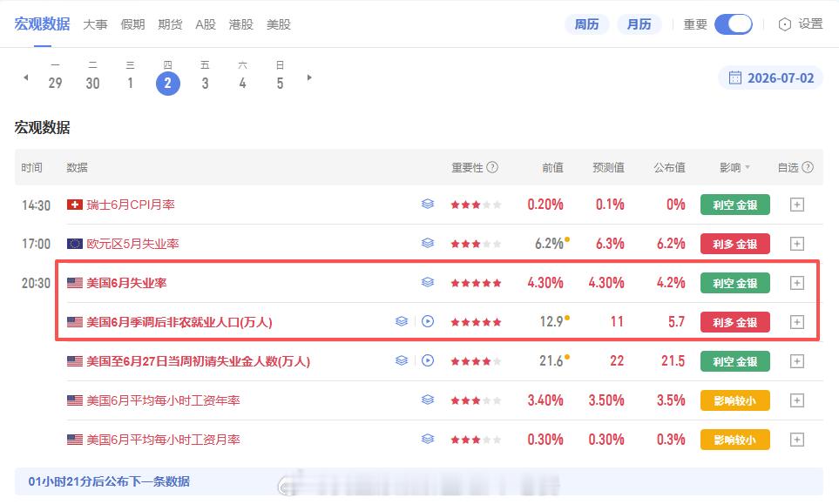Show help for 重要性 column
839x504 pixels.
(492, 167)
